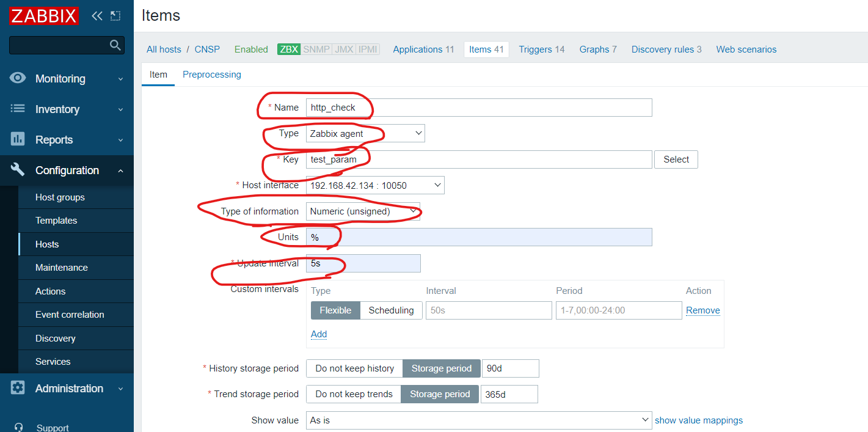The image size is (868, 432).
Task: Select Scheduling custom interval type
Action: click(391, 310)
